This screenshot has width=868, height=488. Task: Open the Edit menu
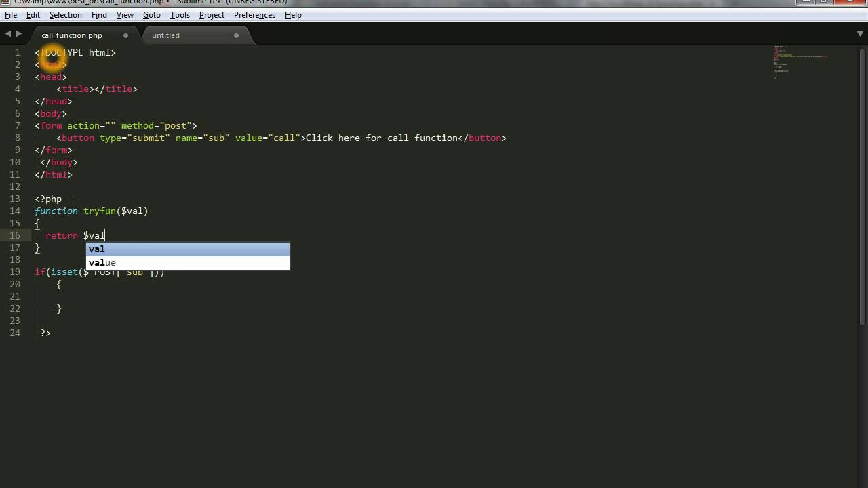coord(33,15)
